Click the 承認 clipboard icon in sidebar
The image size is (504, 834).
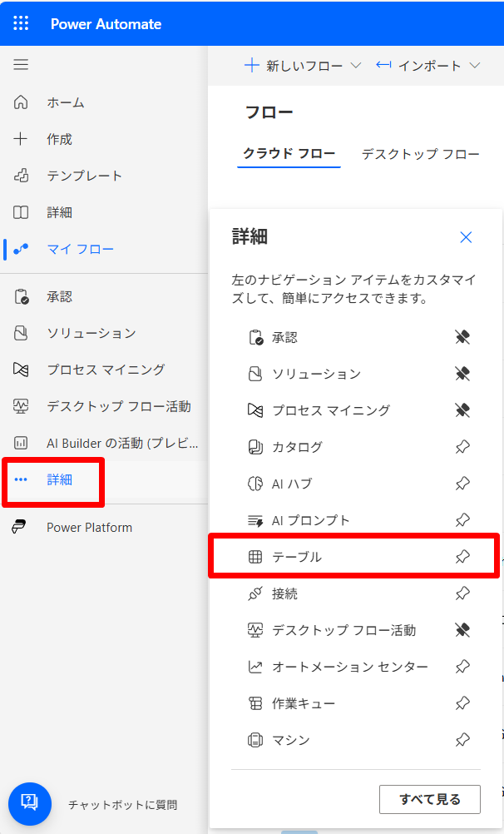22,297
